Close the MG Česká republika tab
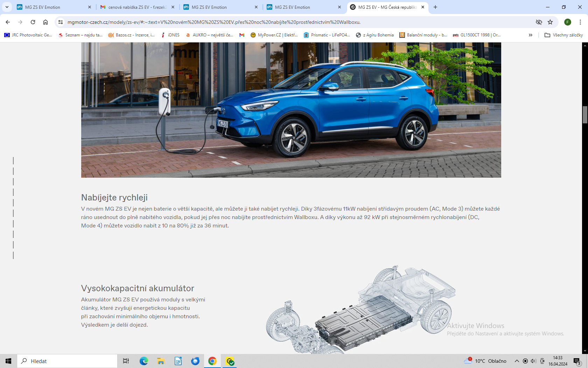Viewport: 588px width, 368px height. 423,7
